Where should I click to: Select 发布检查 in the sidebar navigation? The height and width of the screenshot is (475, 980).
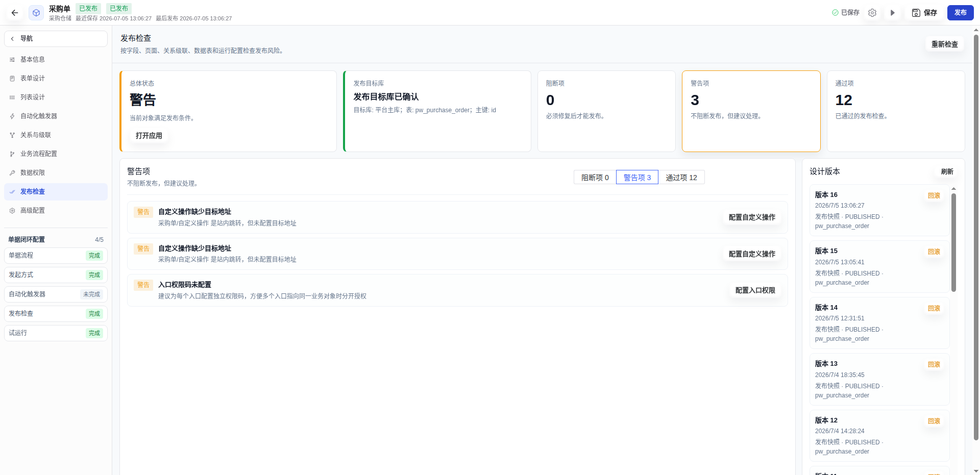(x=56, y=192)
